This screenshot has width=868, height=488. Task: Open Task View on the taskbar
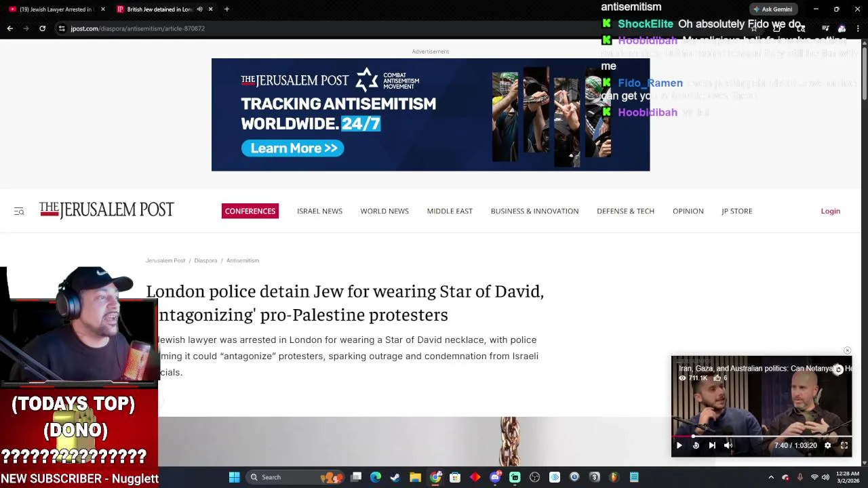(356, 477)
